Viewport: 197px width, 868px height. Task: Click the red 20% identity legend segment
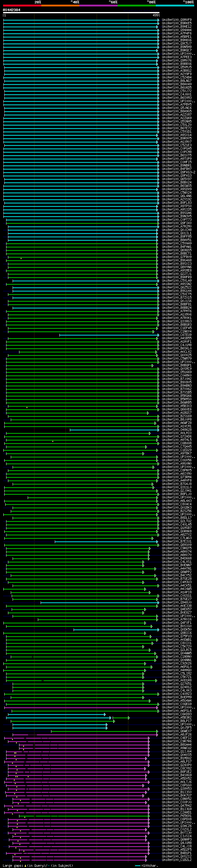pos(22,6)
